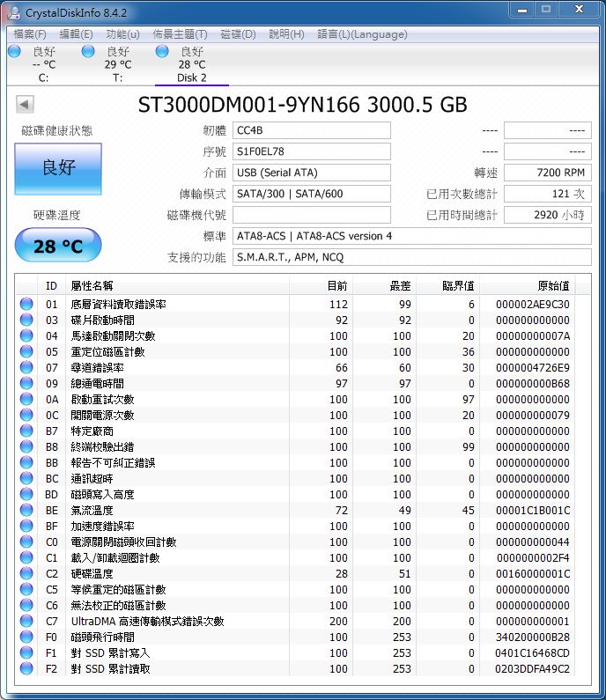Click the 屬性名稱 column header
Viewport: 606px width, 700px height.
tap(177, 285)
